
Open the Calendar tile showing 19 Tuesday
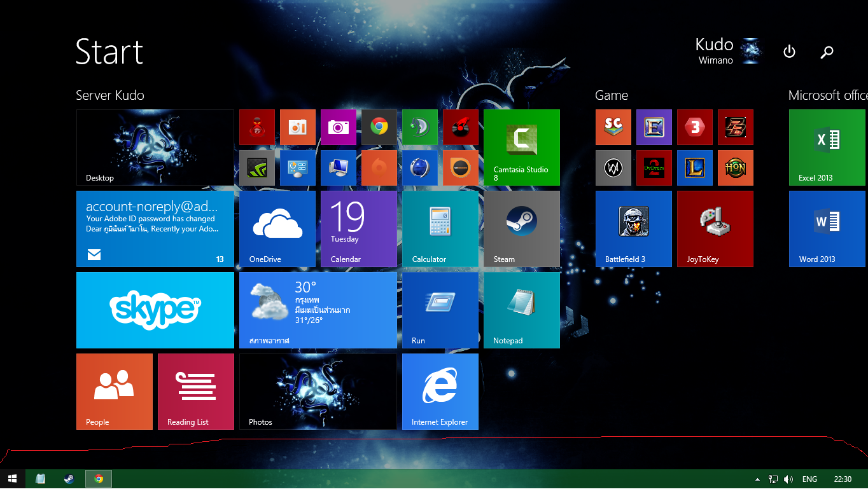click(x=359, y=229)
